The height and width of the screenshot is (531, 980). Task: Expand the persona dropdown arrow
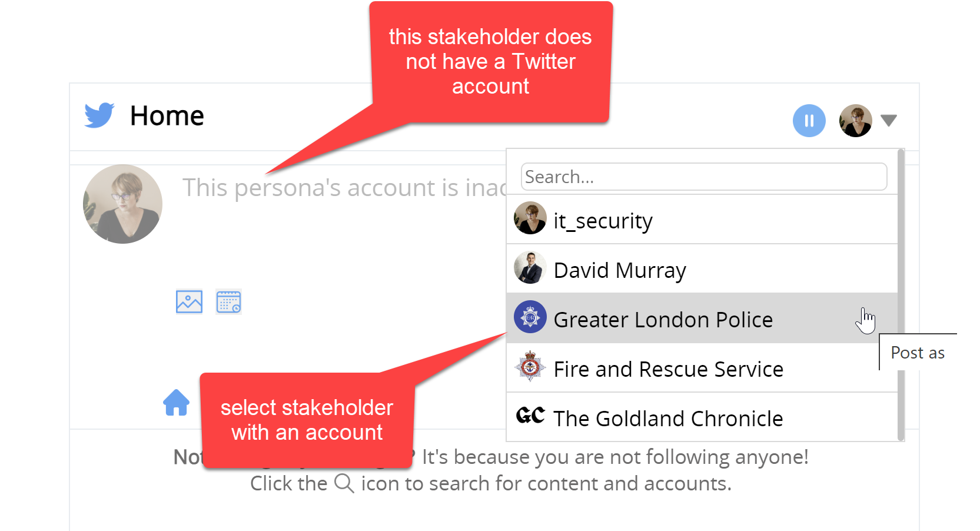click(888, 121)
